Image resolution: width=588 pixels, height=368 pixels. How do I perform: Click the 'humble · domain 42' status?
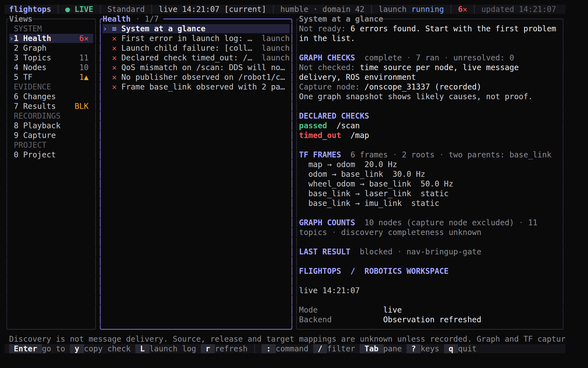[x=322, y=9]
